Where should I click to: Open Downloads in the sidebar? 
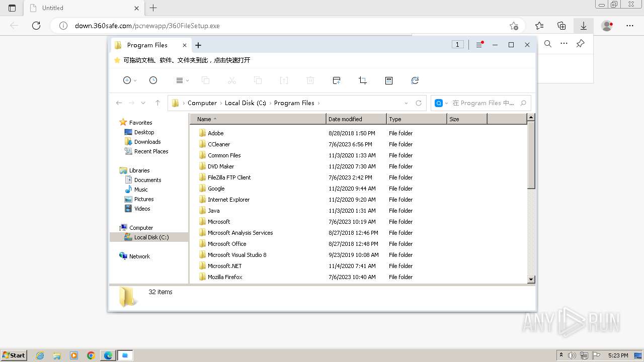click(x=147, y=142)
